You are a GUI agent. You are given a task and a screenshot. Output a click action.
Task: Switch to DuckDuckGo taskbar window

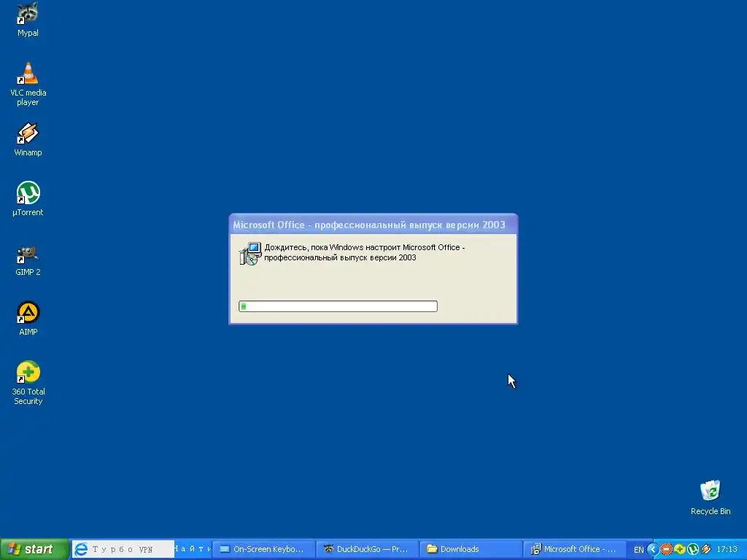click(x=368, y=549)
